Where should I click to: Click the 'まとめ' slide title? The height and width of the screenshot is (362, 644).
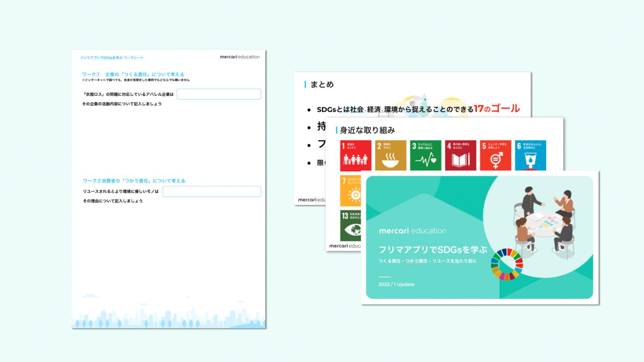[x=322, y=84]
